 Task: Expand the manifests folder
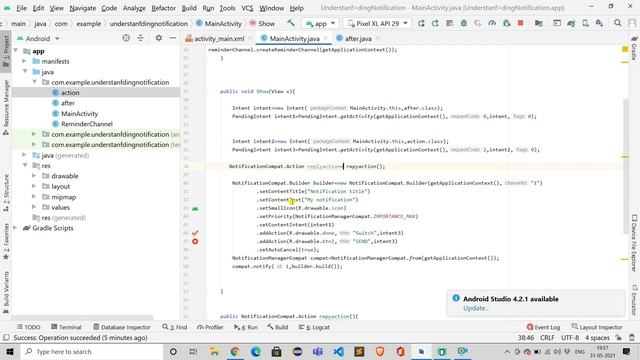[x=24, y=61]
